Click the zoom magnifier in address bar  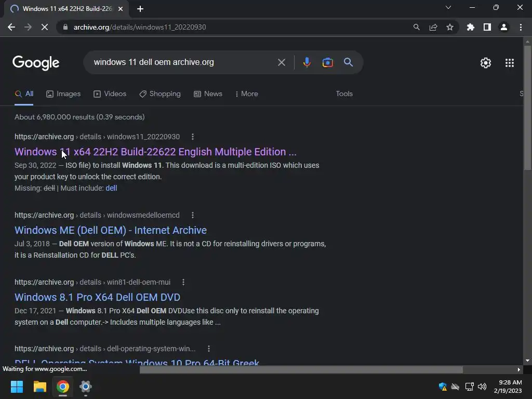416,27
